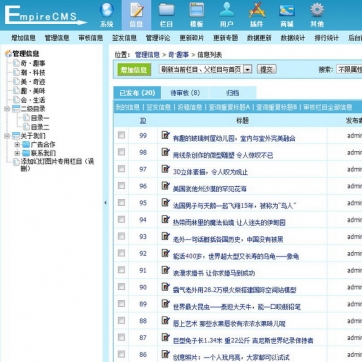
Task: Click edit icon for article ID 91
Action: point(166,270)
